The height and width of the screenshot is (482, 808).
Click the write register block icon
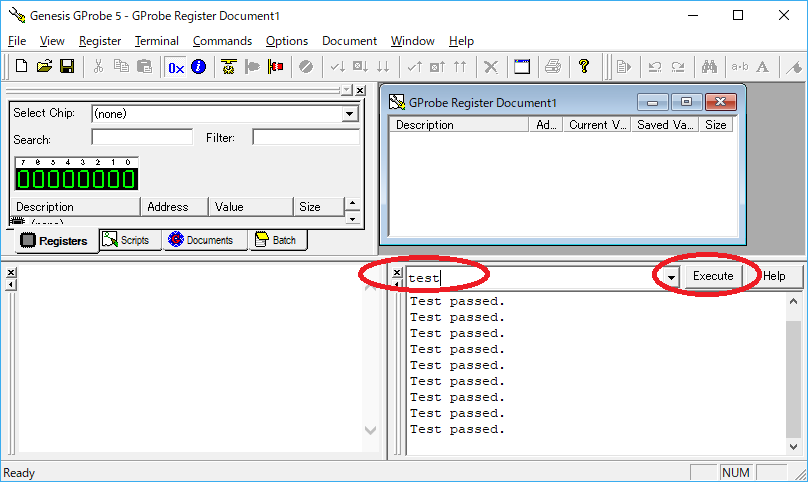437,67
